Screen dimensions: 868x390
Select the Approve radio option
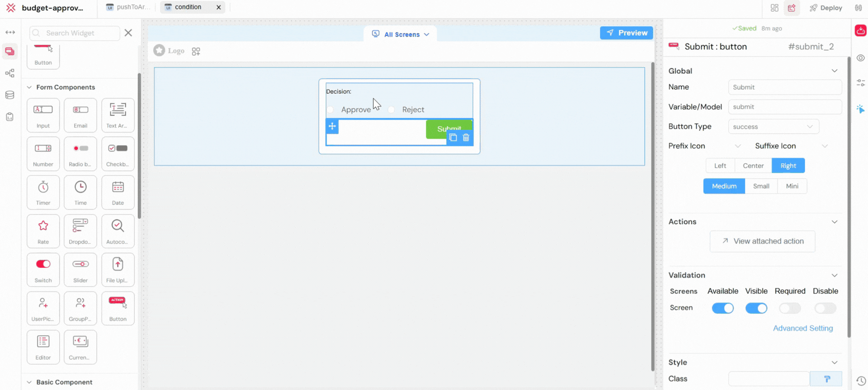click(x=330, y=109)
